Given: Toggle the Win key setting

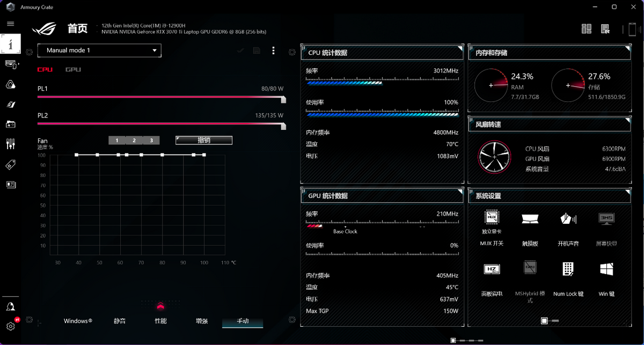Looking at the screenshot, I should point(606,269).
